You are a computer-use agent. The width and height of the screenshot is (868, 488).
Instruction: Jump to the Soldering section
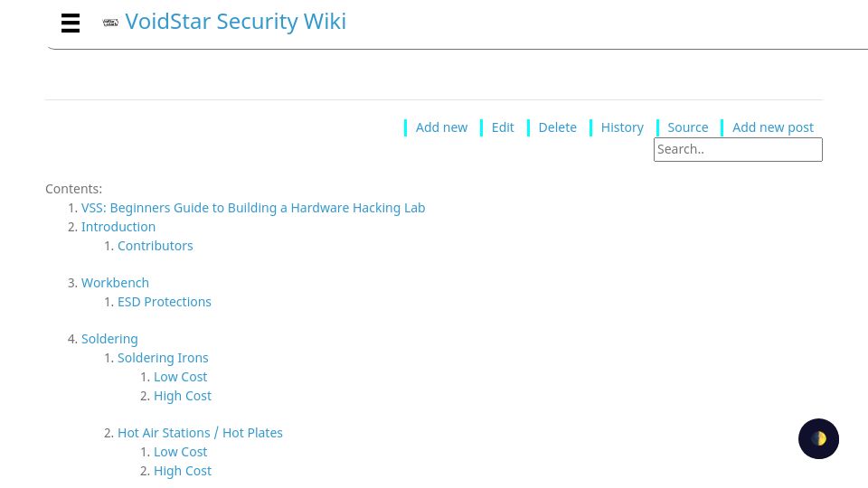109,339
